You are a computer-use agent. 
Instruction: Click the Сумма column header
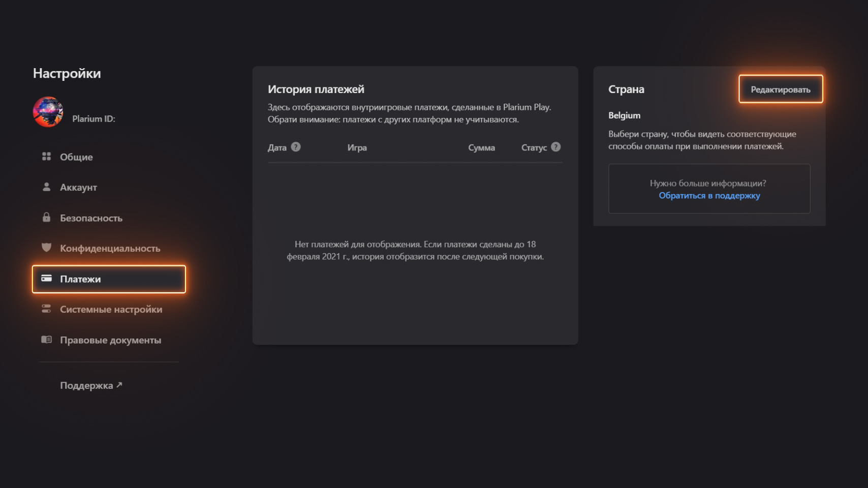pos(481,148)
